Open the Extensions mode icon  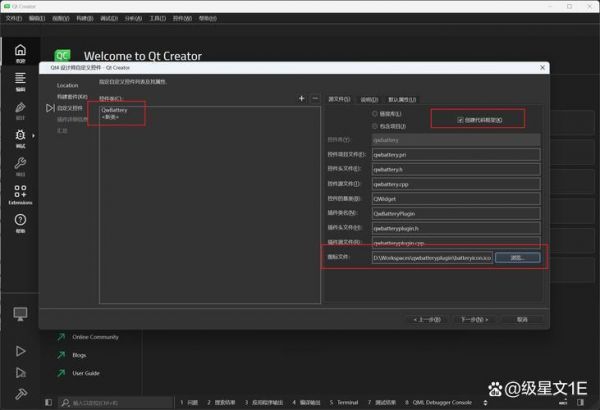pos(20,193)
